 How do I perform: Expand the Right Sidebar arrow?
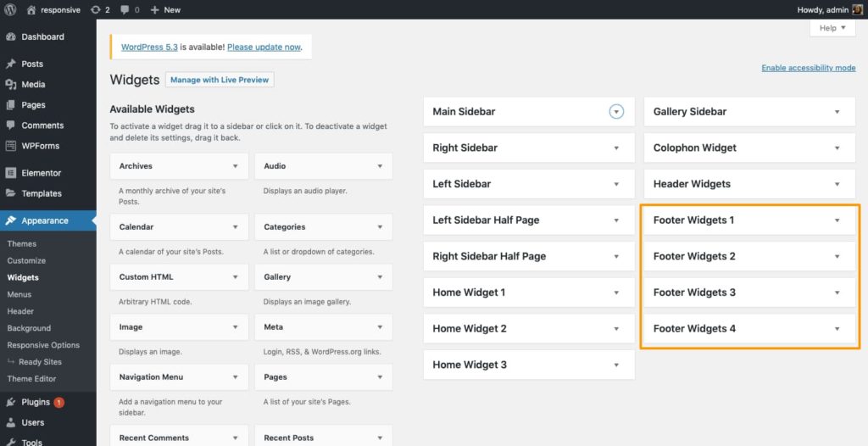pos(616,148)
